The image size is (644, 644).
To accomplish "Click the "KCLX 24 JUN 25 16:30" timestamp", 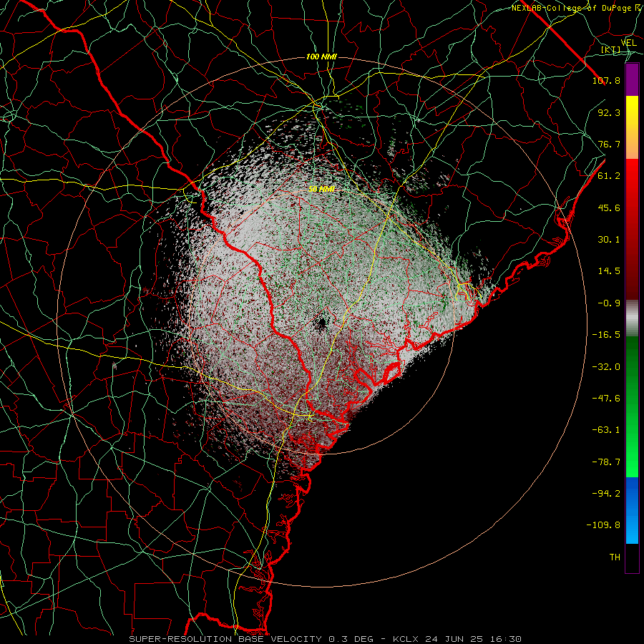I will click(x=457, y=639).
